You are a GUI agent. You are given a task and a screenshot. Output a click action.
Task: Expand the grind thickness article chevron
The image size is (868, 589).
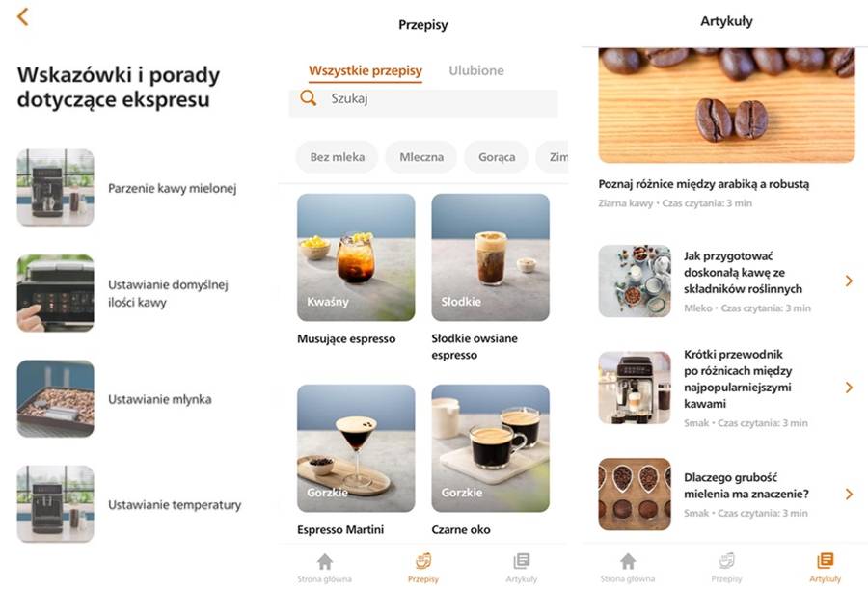click(x=849, y=494)
